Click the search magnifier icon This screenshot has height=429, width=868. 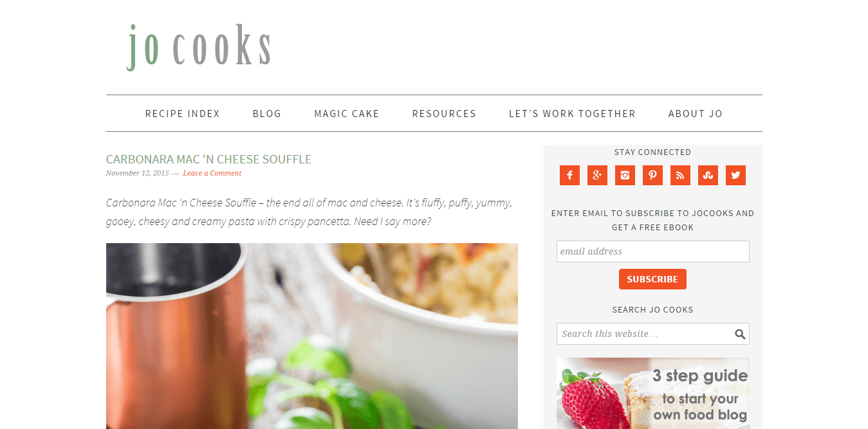[x=740, y=334]
